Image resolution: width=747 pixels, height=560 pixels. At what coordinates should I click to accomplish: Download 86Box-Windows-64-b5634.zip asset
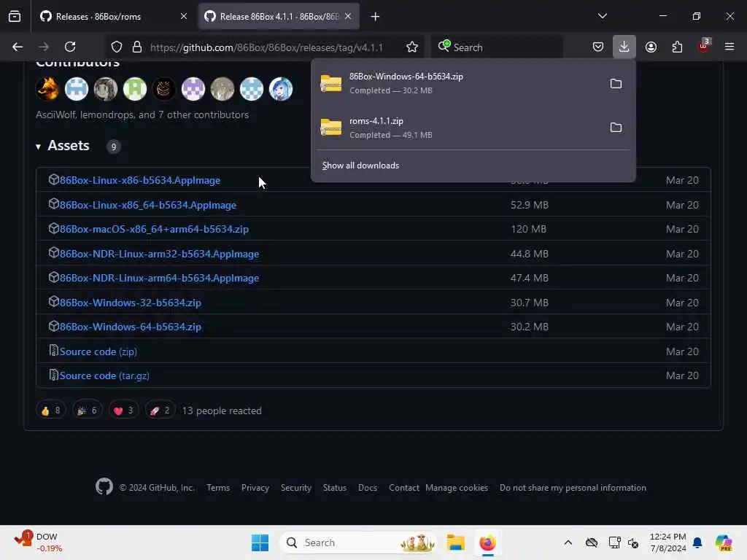tap(130, 327)
